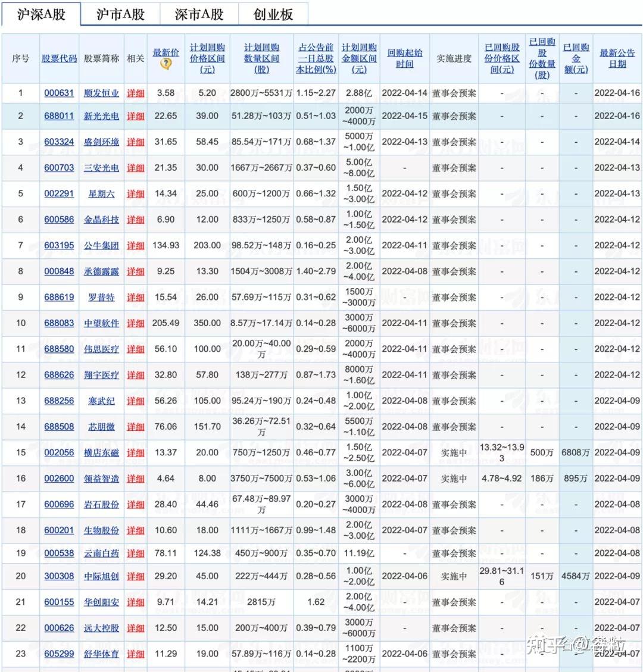Switch to the 沪市A股 tab

pos(118,13)
